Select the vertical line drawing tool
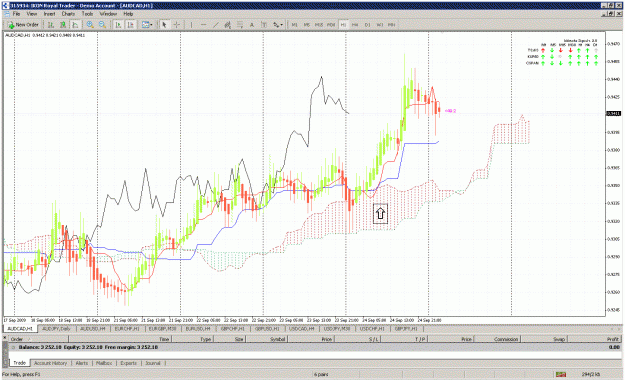The height and width of the screenshot is (380, 625). tap(191, 25)
